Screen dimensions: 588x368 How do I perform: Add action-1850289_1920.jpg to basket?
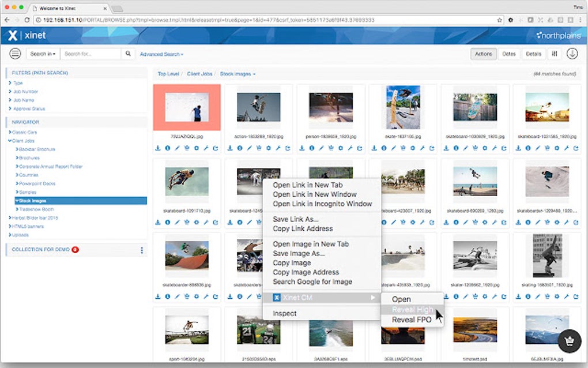click(x=259, y=148)
